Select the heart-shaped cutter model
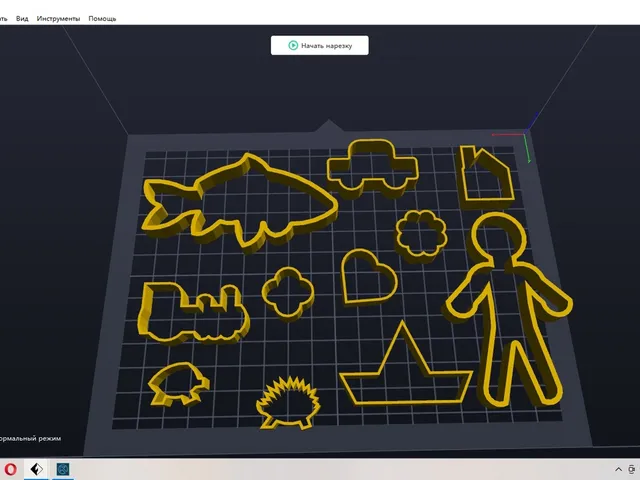This screenshot has width=640, height=480. coord(368,277)
